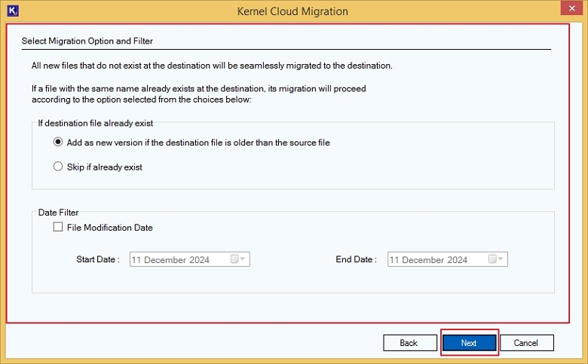The image size is (588, 364).
Task: Open the Start Date calendar dropdown
Action: point(237,259)
